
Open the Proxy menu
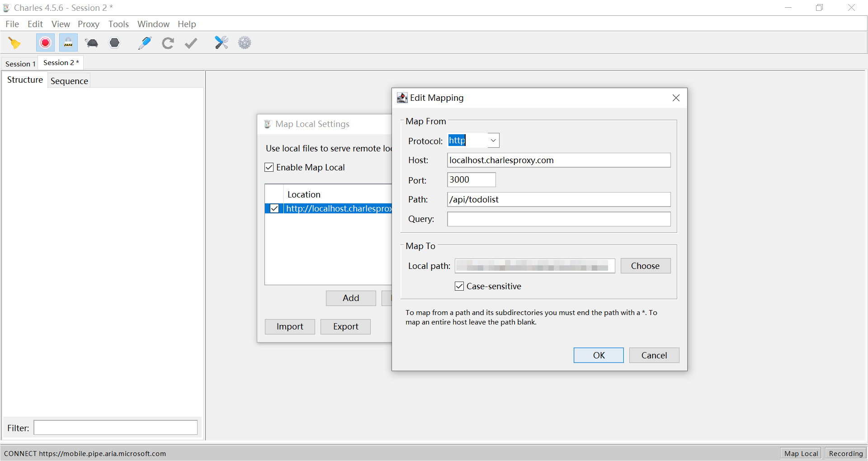[89, 24]
